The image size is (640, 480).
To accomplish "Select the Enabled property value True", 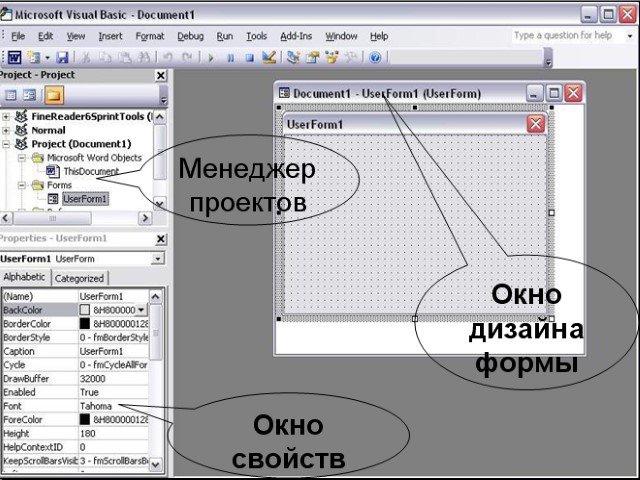I will [x=113, y=392].
